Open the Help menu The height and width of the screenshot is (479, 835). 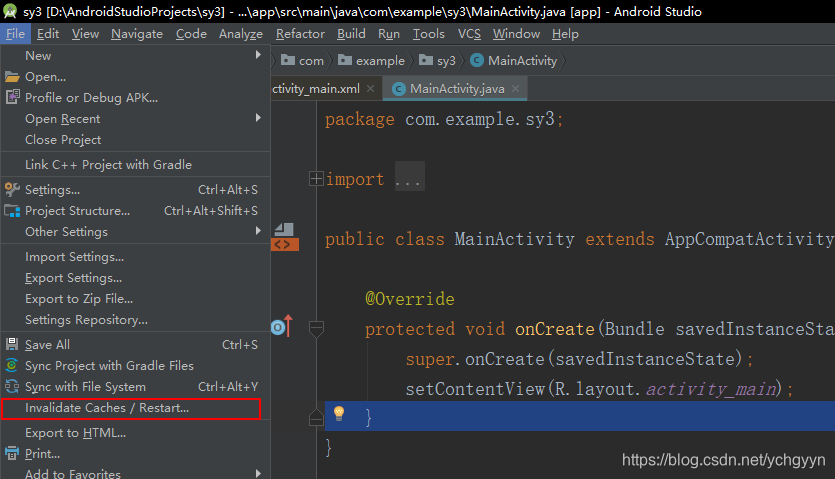pyautogui.click(x=565, y=34)
